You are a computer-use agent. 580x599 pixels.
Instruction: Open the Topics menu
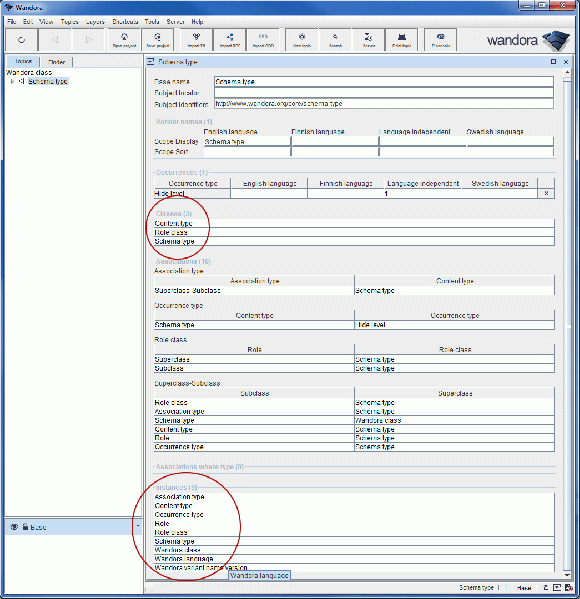pos(69,21)
